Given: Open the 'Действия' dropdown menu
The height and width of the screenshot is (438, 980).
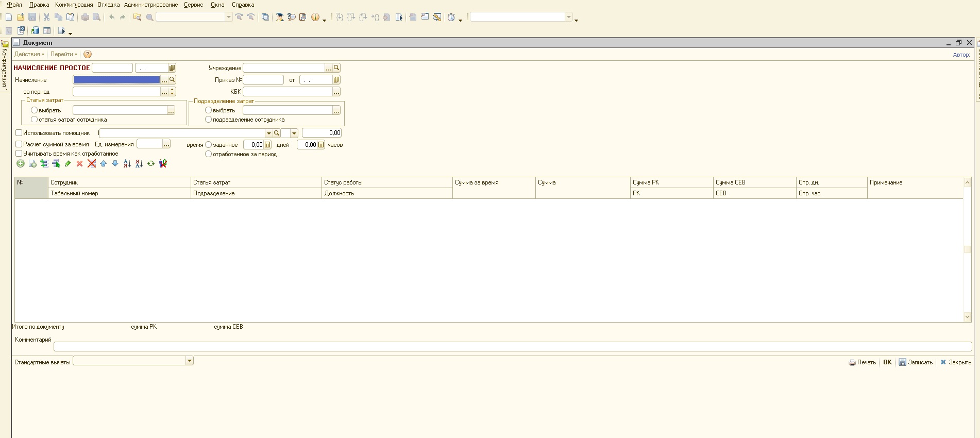Looking at the screenshot, I should pyautogui.click(x=29, y=54).
